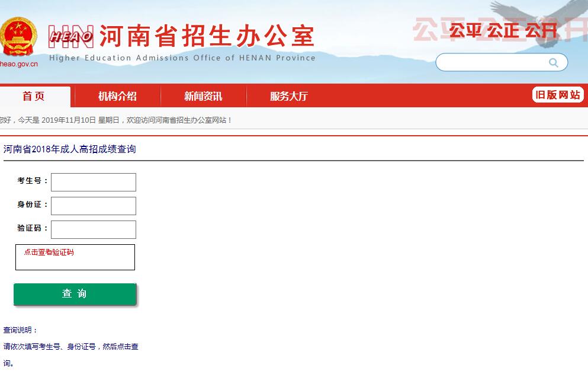
Task: Open the 机构介绍 menu item
Action: [117, 97]
